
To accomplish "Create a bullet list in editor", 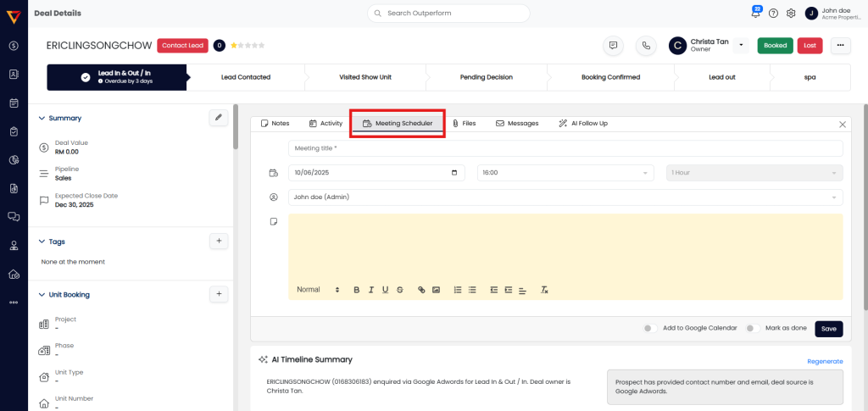I will pos(472,290).
